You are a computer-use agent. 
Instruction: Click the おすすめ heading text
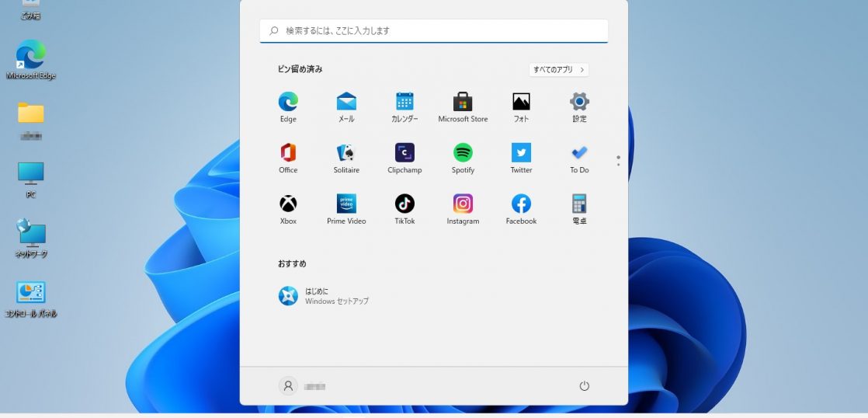[x=292, y=264]
